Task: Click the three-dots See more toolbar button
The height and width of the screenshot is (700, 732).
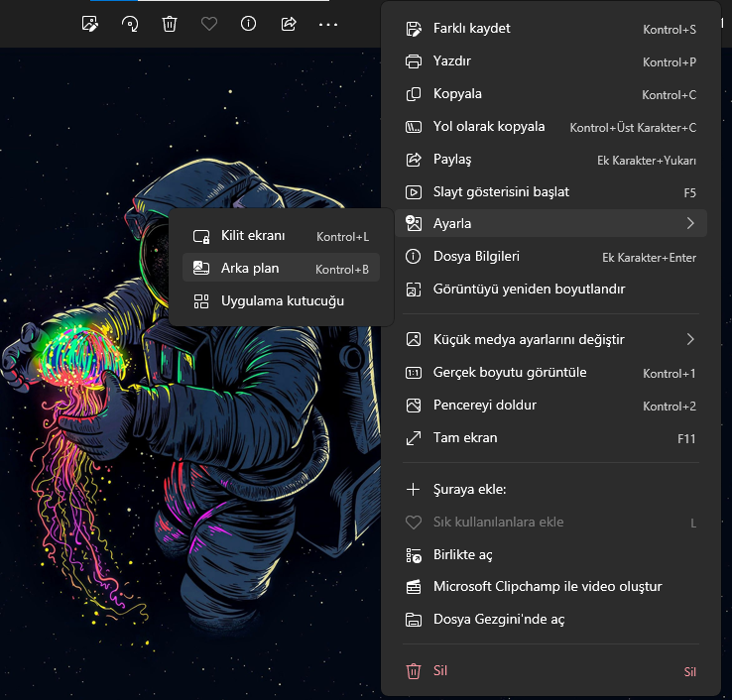Action: [328, 24]
